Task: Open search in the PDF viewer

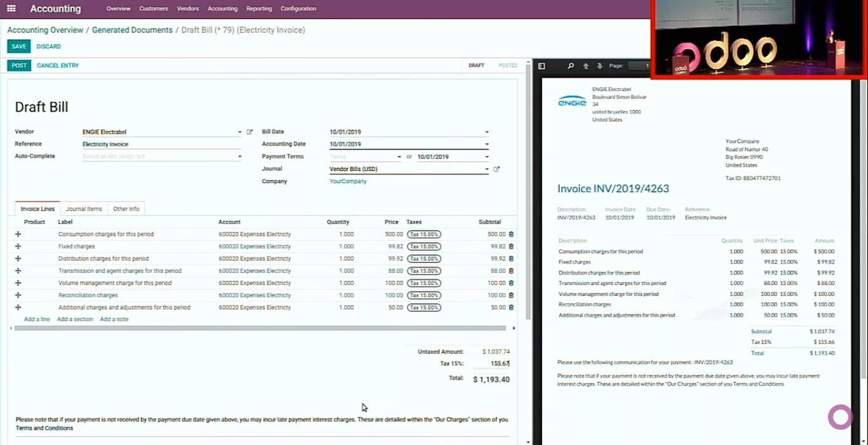Action: point(571,65)
